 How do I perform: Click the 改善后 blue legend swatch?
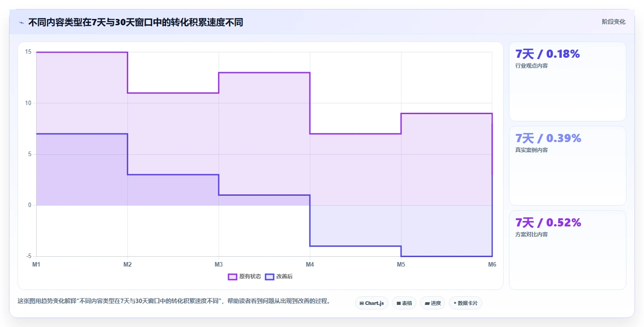tap(270, 276)
